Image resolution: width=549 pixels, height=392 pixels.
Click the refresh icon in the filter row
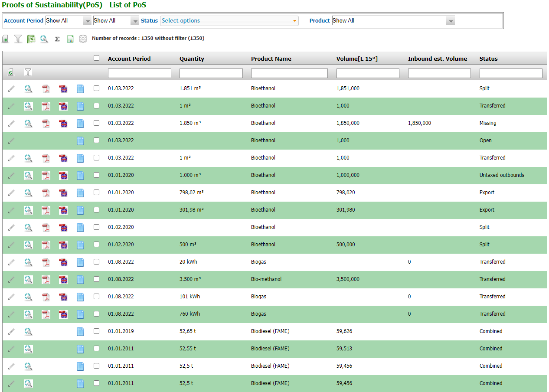(11, 72)
